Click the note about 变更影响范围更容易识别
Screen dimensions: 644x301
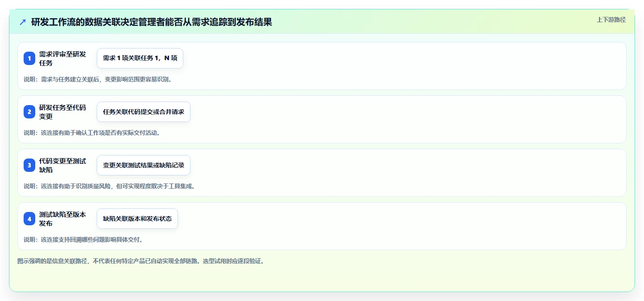98,80
